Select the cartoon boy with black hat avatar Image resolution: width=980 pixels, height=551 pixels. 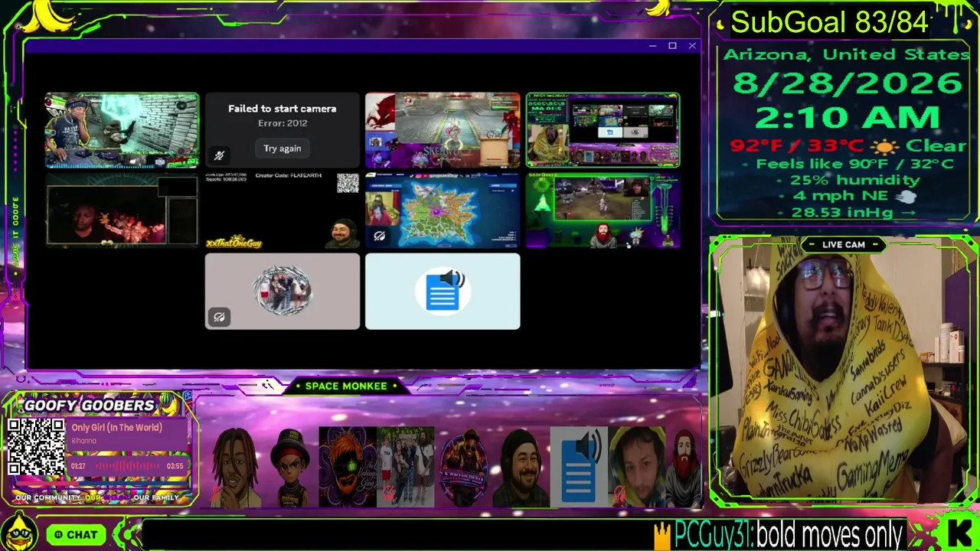coord(290,468)
